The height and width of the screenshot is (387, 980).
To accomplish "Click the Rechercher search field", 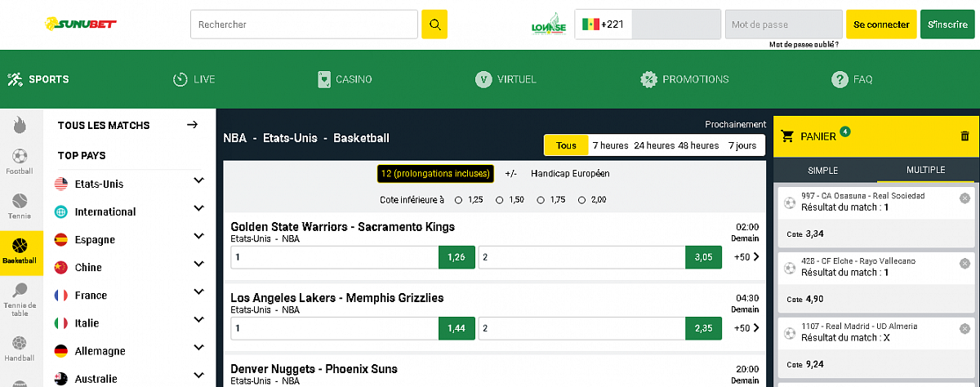I will tap(304, 24).
